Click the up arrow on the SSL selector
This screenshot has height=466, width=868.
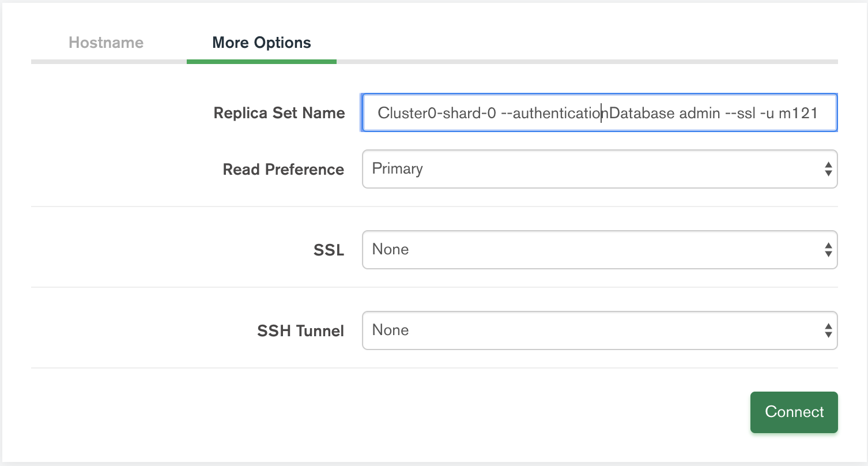coord(829,246)
